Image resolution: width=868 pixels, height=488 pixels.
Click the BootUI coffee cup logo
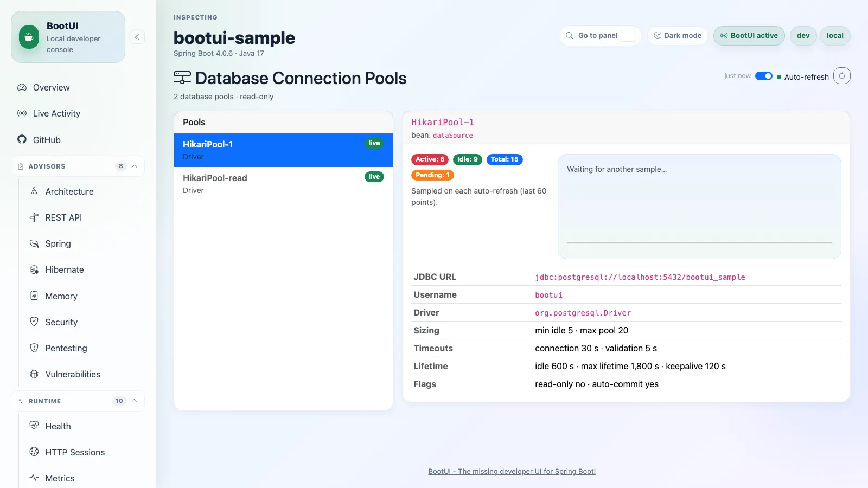(29, 37)
